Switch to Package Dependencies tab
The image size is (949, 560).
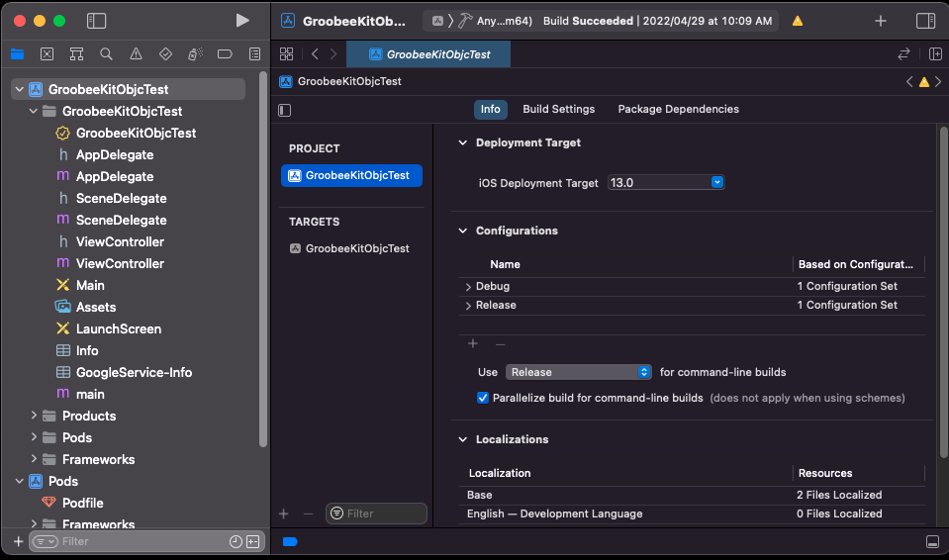679,109
